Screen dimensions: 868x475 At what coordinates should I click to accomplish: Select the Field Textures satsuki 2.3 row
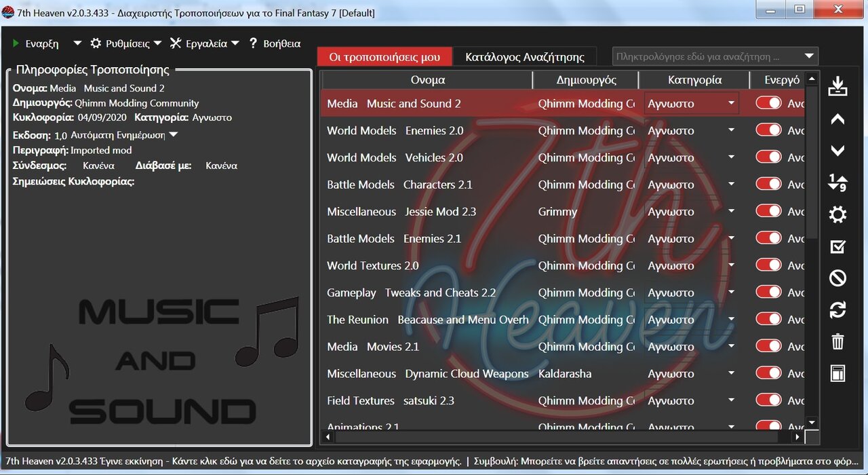point(563,400)
